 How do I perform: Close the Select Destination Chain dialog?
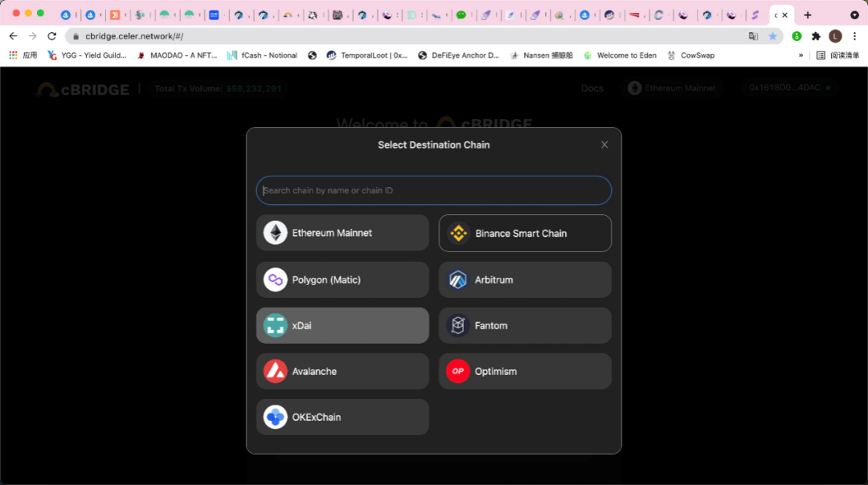604,145
